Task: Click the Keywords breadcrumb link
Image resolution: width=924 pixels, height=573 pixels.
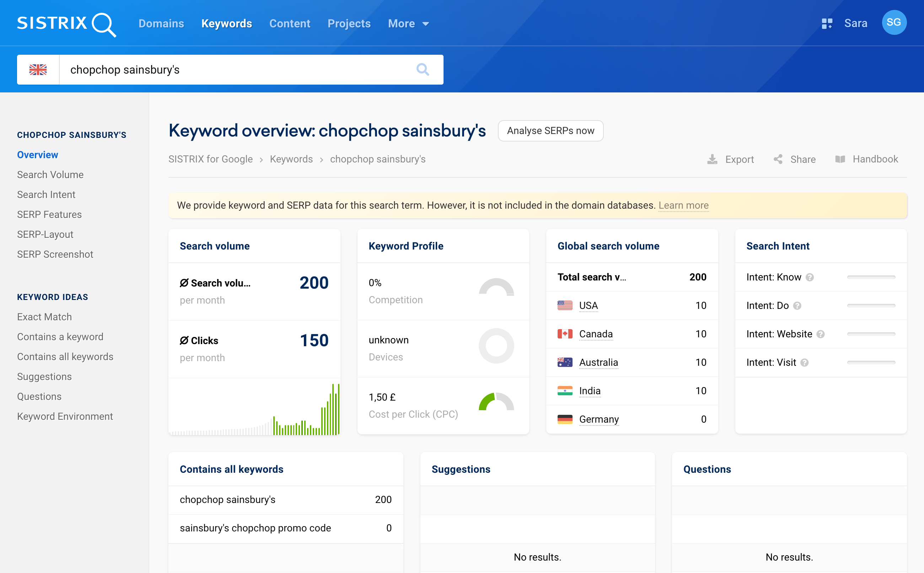Action: 291,159
